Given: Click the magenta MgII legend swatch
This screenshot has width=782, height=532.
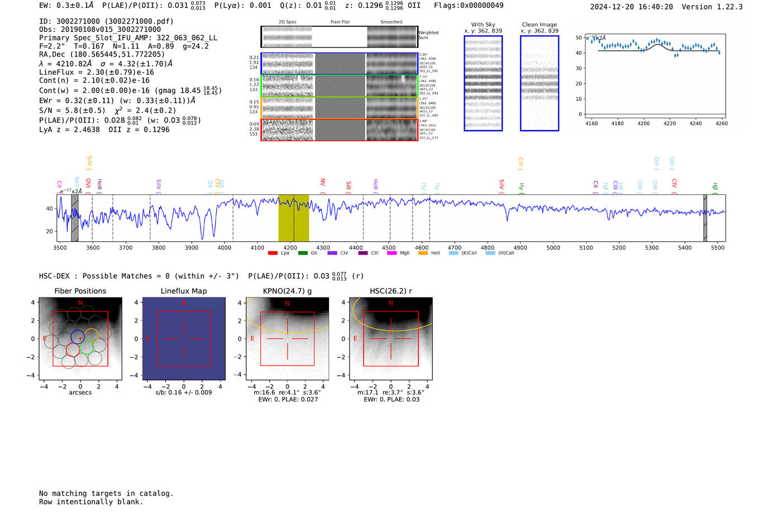Looking at the screenshot, I should coord(392,253).
